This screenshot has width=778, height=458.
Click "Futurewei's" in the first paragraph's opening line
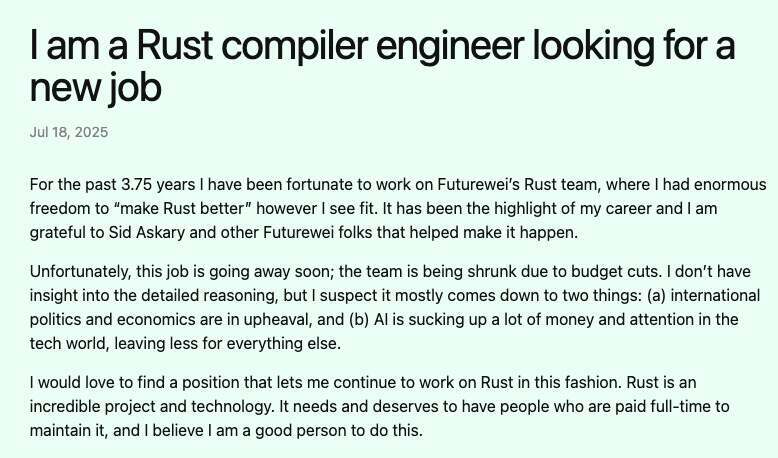[x=478, y=185]
